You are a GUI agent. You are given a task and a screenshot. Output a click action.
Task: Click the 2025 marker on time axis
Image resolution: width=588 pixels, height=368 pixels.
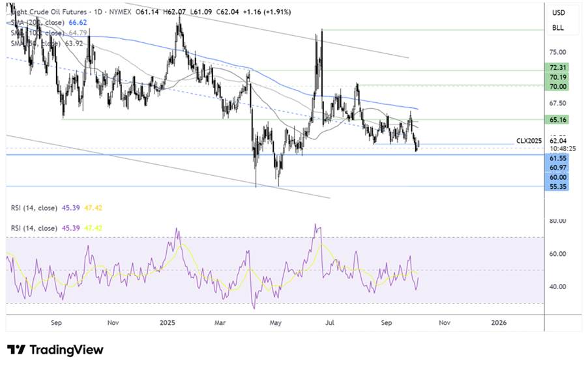167,322
